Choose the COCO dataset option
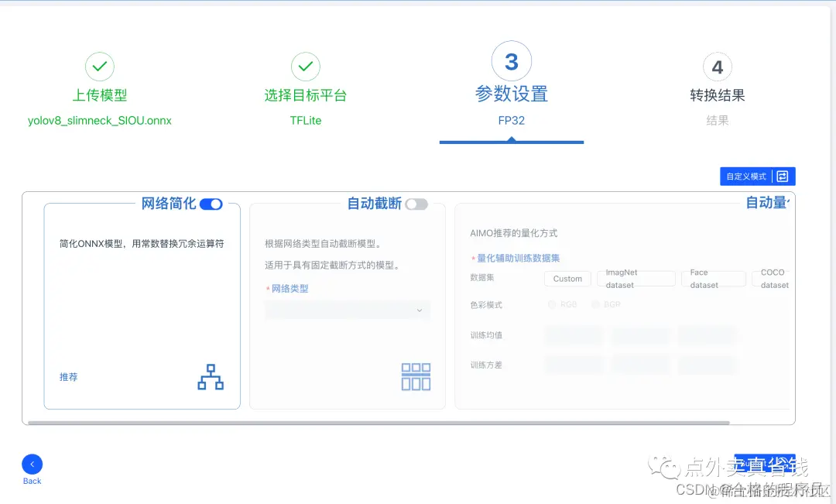 click(771, 279)
